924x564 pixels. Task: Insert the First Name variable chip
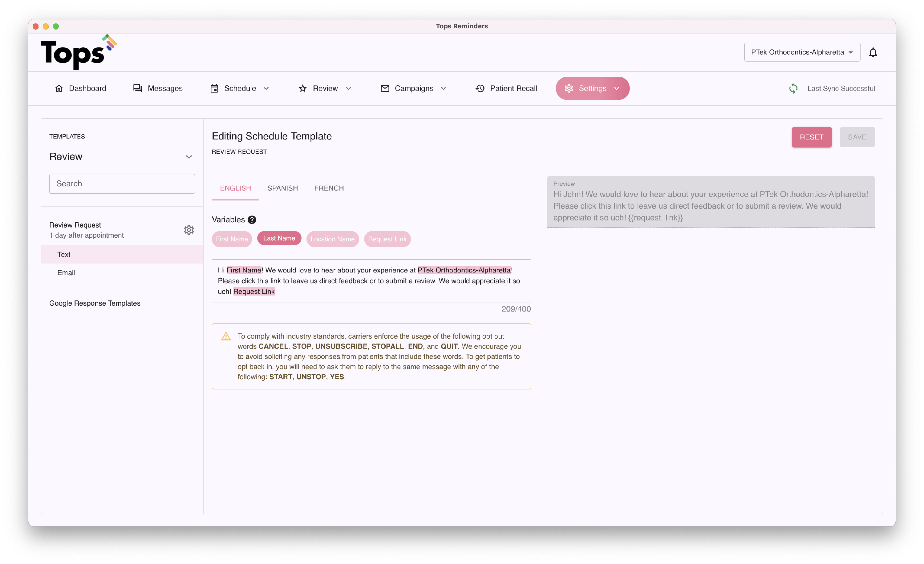click(232, 239)
